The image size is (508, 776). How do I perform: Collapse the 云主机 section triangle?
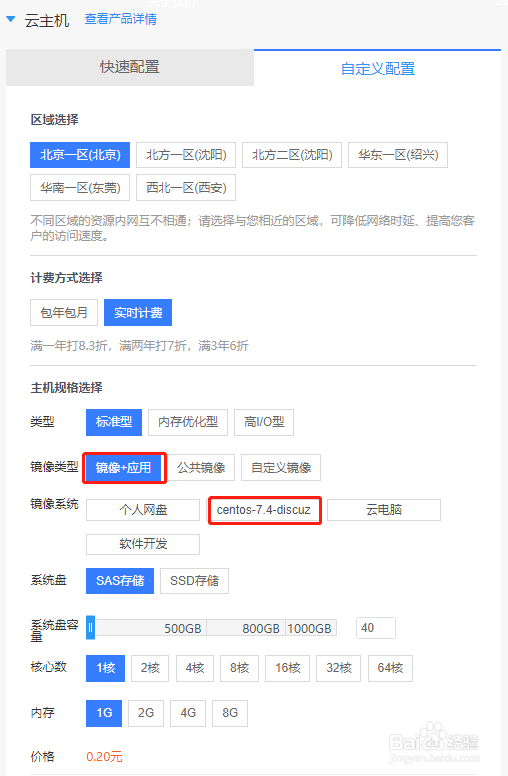pyautogui.click(x=11, y=19)
